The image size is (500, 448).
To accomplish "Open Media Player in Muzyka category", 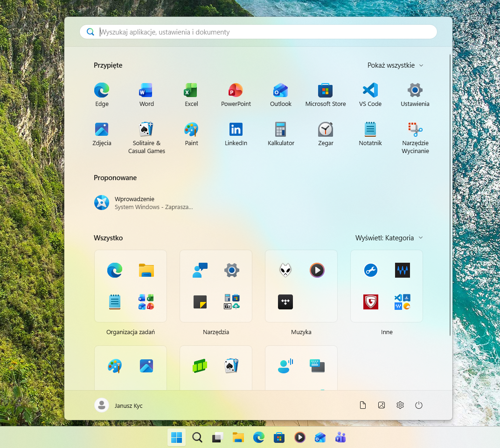I will pyautogui.click(x=317, y=270).
